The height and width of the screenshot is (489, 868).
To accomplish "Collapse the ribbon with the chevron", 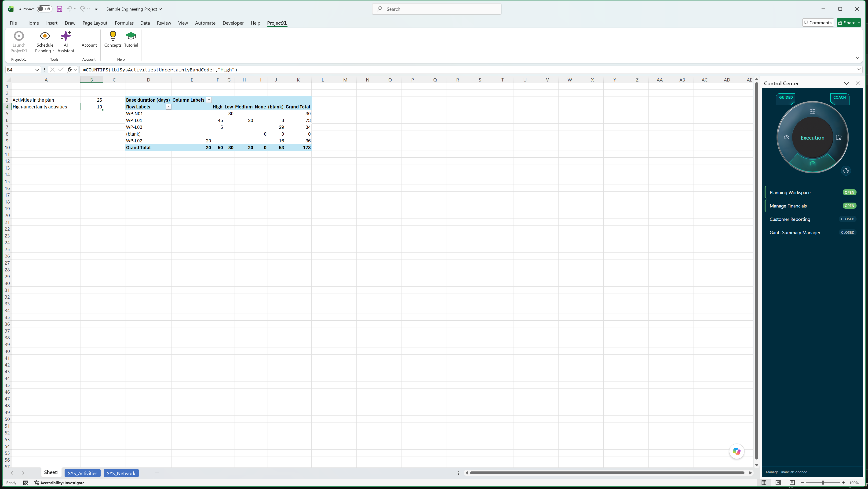I will pyautogui.click(x=857, y=58).
